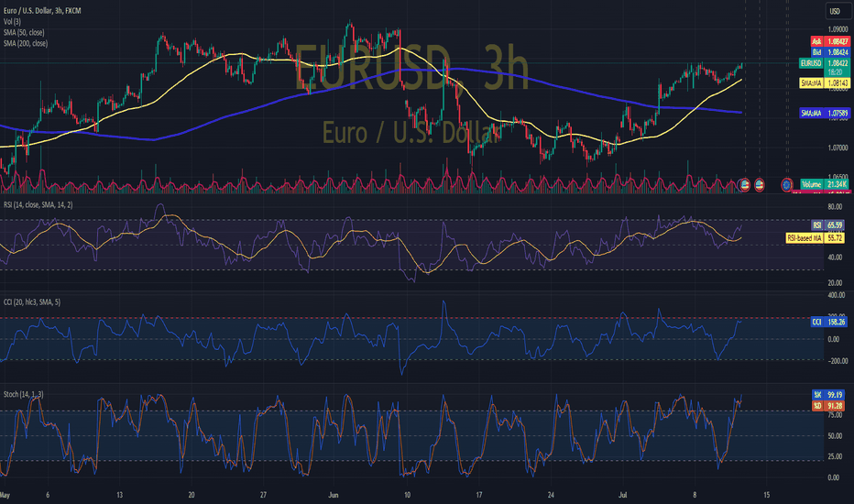
Task: Click the %K 99.19 stochastic label
Action: point(827,394)
